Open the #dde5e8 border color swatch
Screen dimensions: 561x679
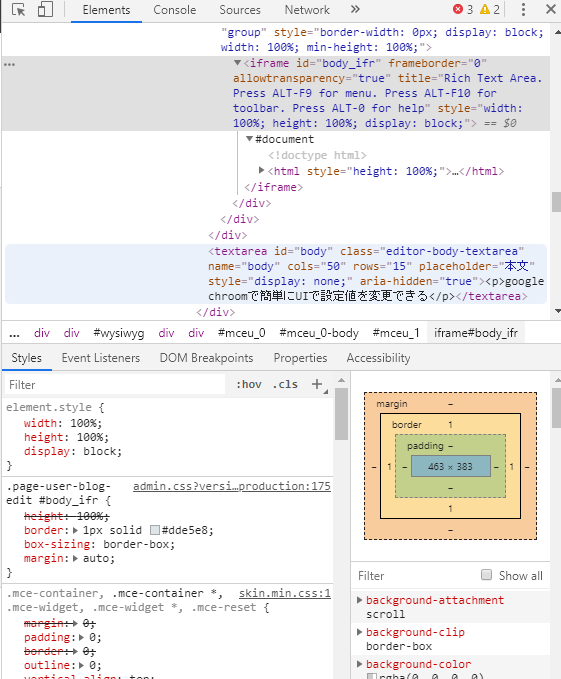pyautogui.click(x=155, y=530)
